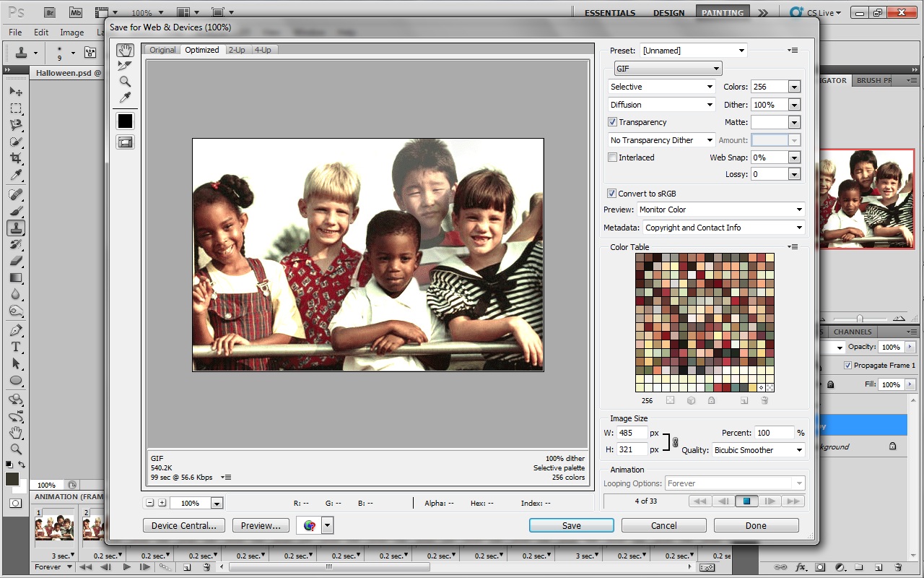Open the Edit menu
Image resolution: width=924 pixels, height=578 pixels.
(x=41, y=33)
